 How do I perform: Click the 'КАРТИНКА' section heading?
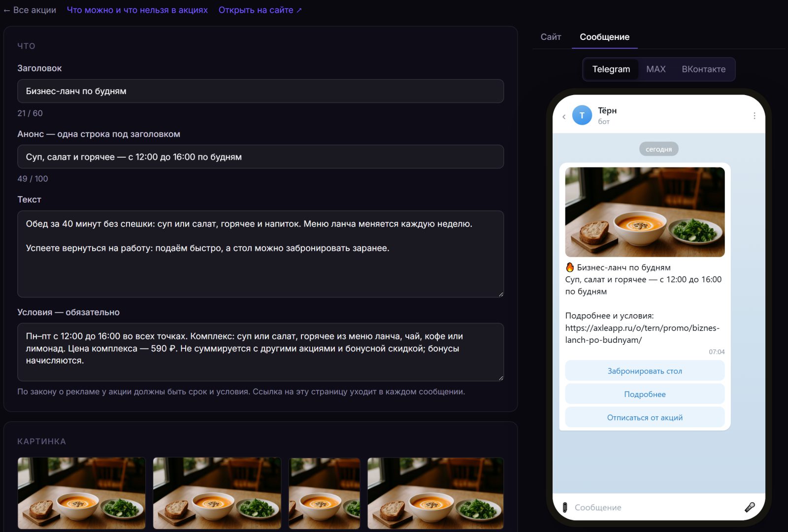(41, 441)
